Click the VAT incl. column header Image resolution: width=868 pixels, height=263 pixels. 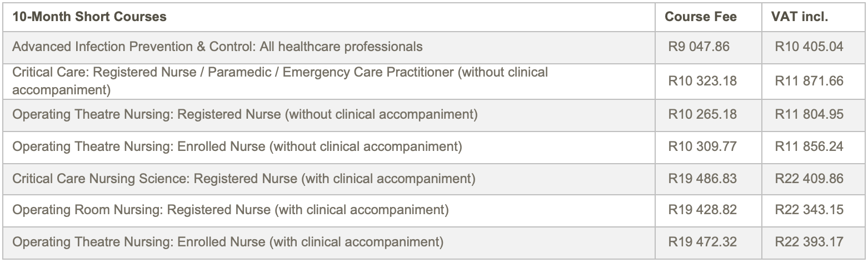[800, 17]
